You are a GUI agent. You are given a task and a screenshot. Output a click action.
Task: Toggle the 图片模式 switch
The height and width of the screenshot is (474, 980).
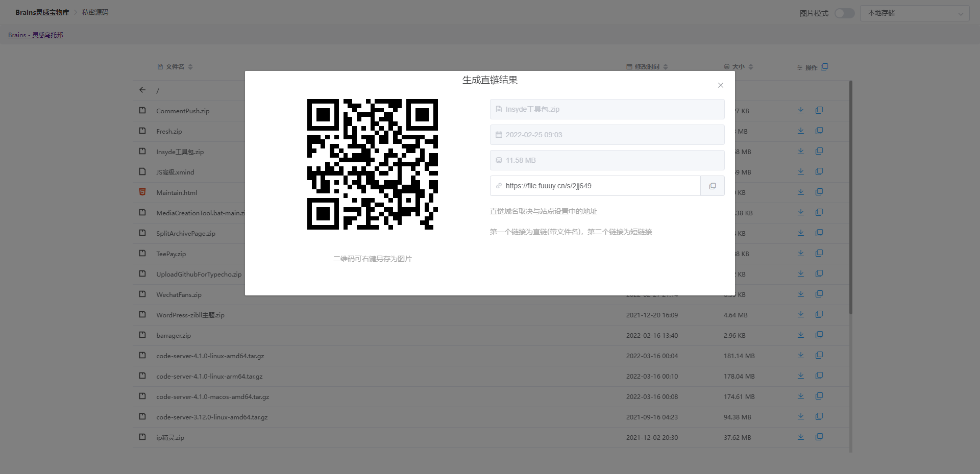845,13
